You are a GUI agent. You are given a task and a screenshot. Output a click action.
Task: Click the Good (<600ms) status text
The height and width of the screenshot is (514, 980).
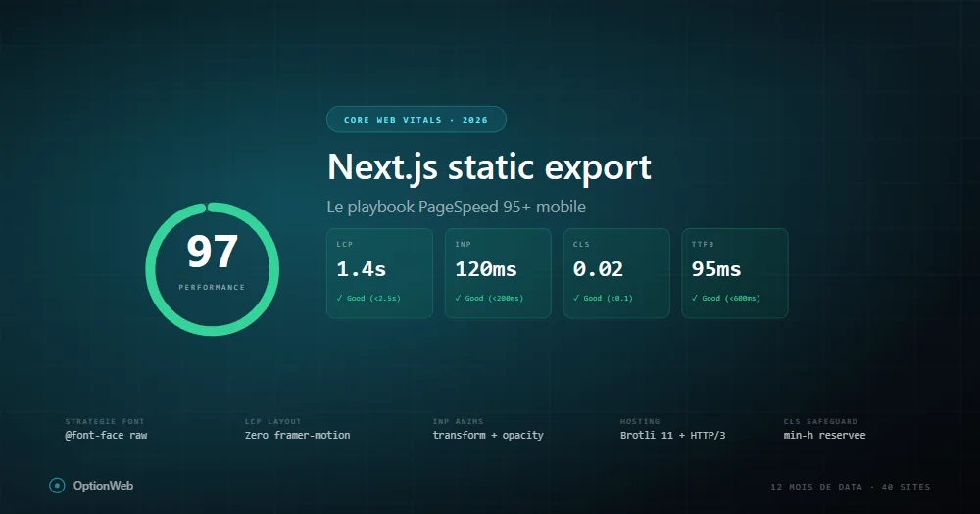725,298
